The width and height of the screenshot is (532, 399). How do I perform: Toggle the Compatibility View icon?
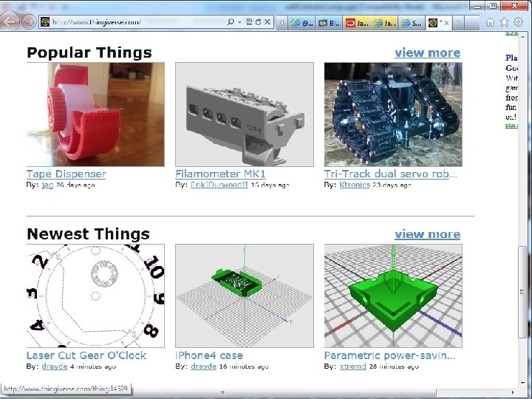pyautogui.click(x=249, y=22)
